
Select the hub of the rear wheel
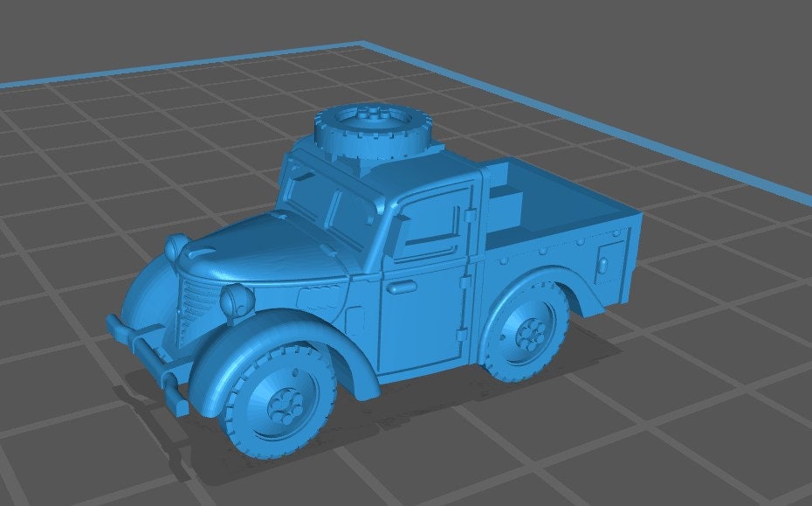click(533, 335)
